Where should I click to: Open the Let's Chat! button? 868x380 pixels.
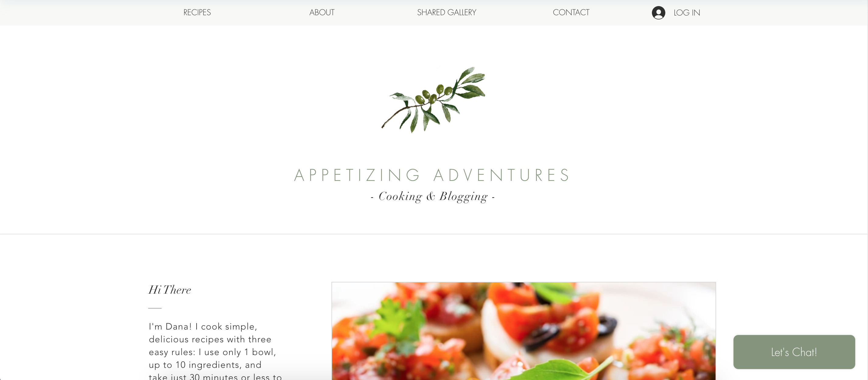click(794, 352)
